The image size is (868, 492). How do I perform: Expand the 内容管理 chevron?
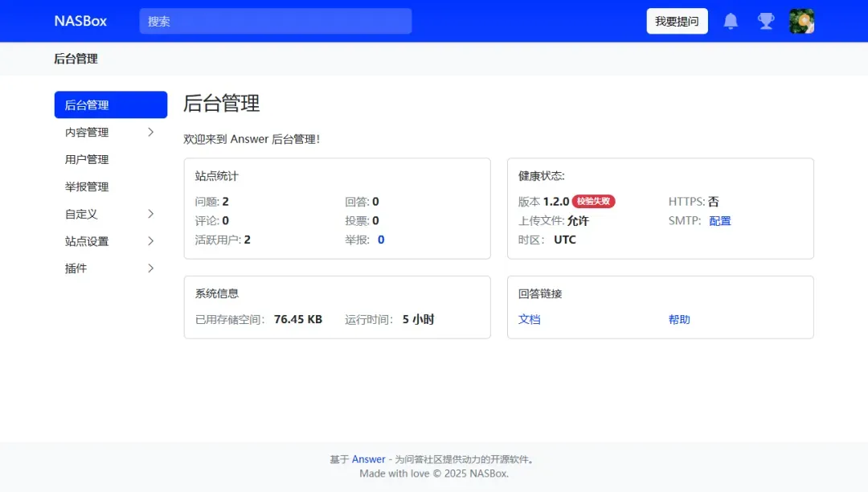150,133
